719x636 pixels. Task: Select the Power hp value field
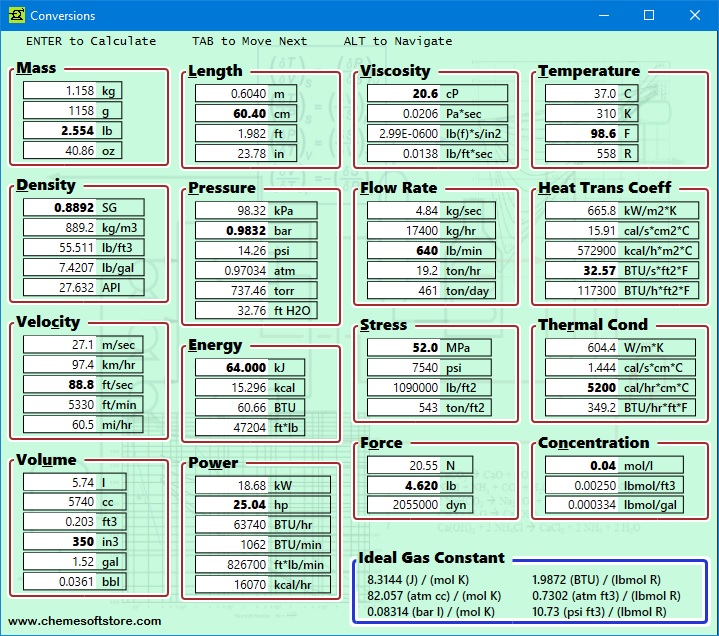(x=232, y=505)
